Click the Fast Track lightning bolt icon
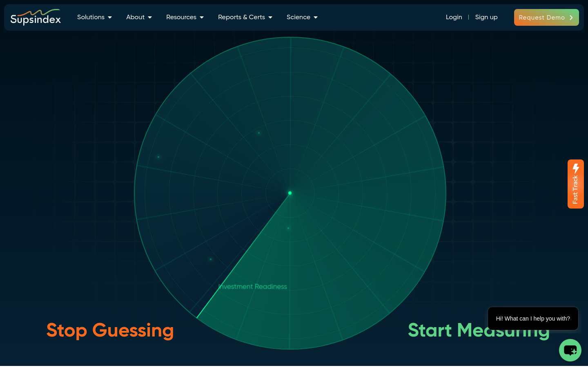Image resolution: width=588 pixels, height=368 pixels. pyautogui.click(x=576, y=168)
